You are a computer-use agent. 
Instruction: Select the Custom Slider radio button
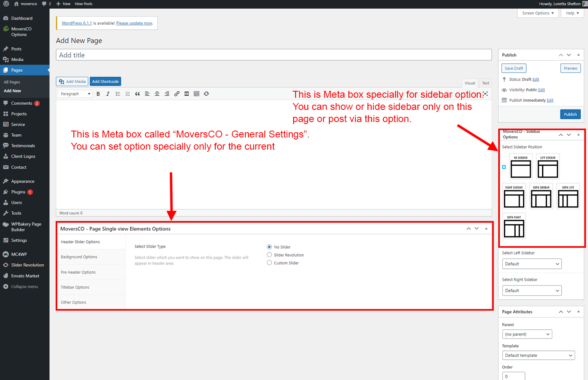pos(269,263)
